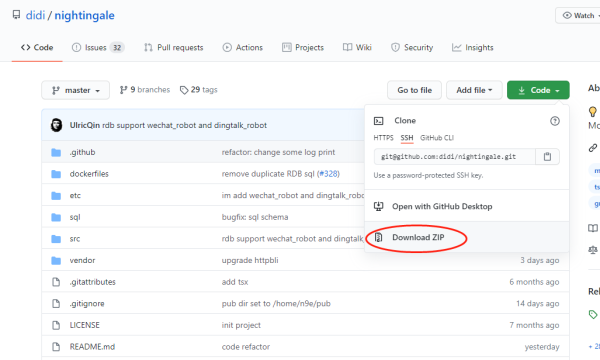This screenshot has height=360, width=600.
Task: Open the dockerfiles folder
Action: tap(89, 174)
